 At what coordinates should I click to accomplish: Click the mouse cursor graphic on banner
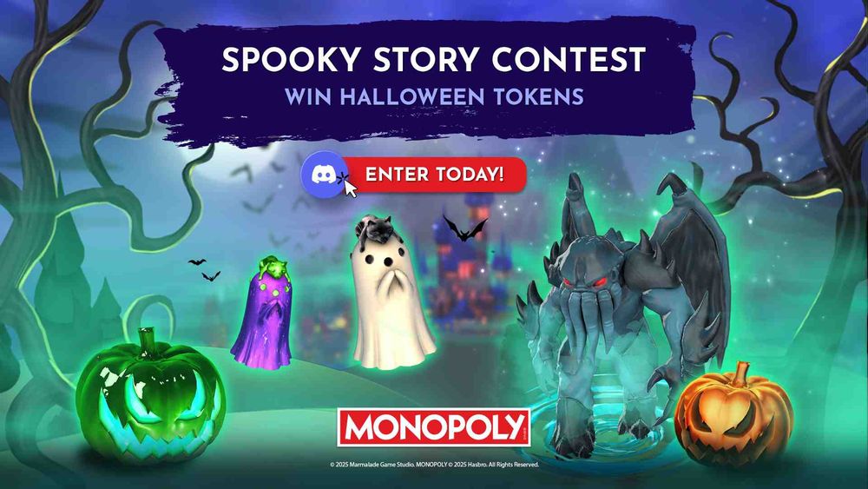[348, 184]
